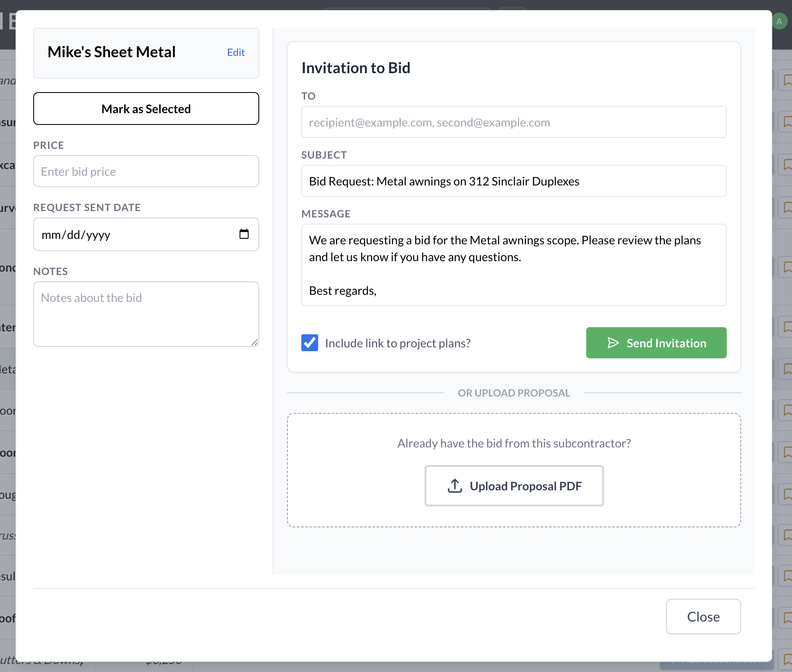Click the paper plane send icon
This screenshot has height=672, width=792.
(613, 343)
